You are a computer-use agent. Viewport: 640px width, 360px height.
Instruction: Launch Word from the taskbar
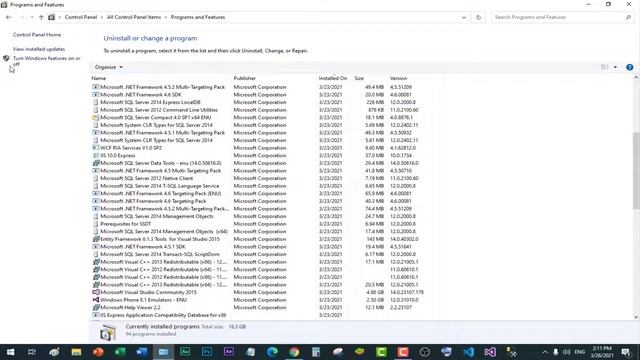point(142,352)
